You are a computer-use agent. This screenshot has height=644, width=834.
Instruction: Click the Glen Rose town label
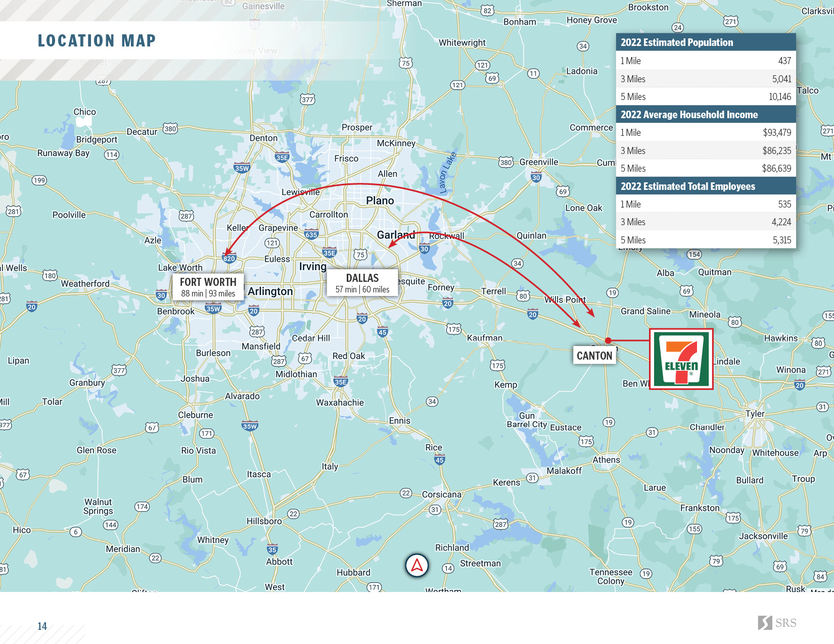(x=97, y=450)
